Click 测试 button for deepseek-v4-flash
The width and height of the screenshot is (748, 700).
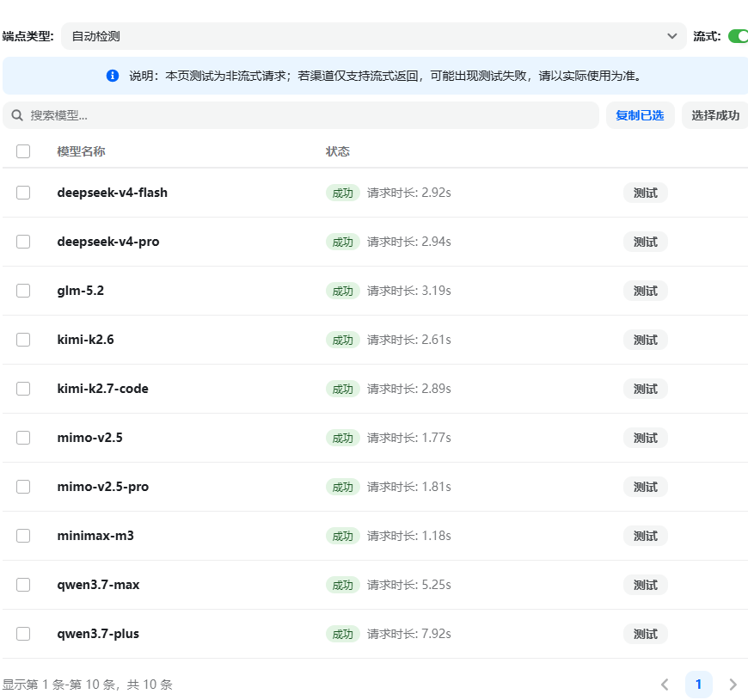[x=646, y=193]
